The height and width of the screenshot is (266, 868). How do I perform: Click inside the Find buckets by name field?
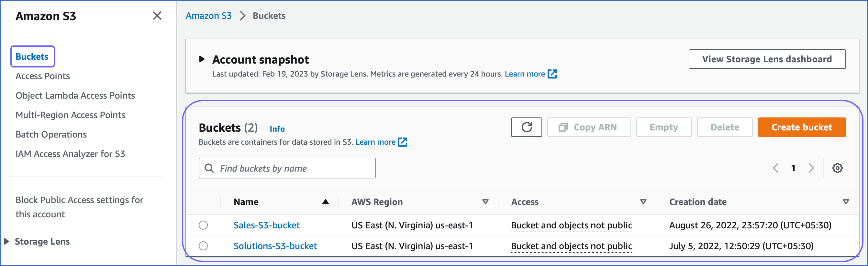(x=293, y=168)
